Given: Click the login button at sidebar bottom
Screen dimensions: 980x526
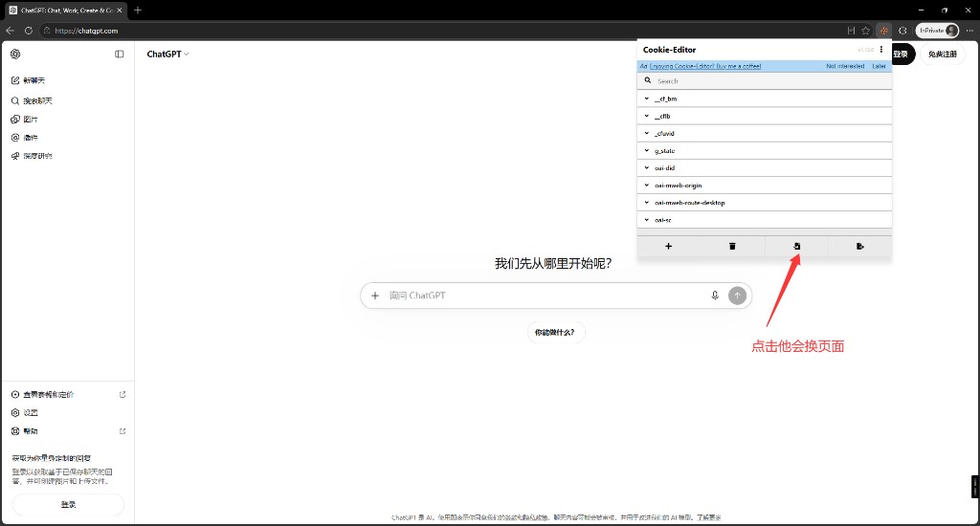Looking at the screenshot, I should click(x=68, y=504).
